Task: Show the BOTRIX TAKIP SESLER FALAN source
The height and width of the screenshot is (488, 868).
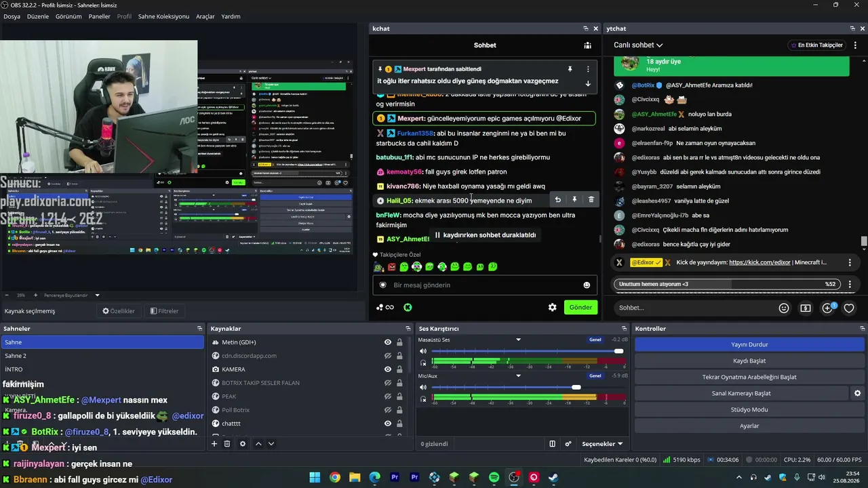Action: tap(388, 383)
